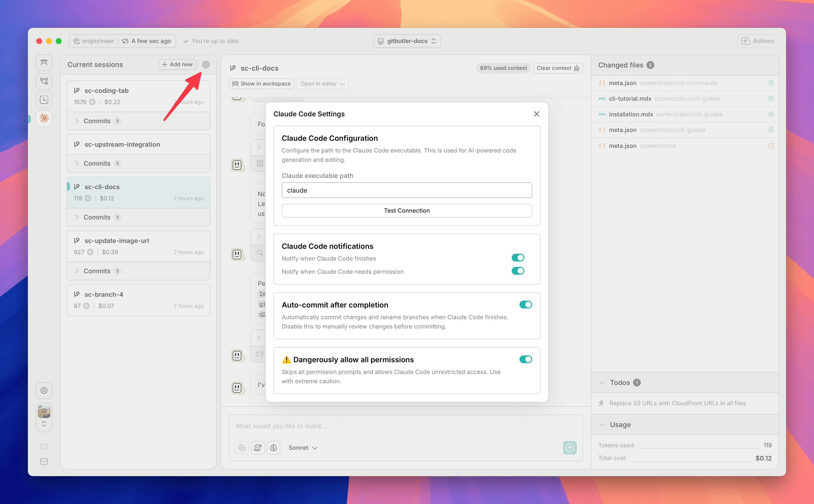814x504 pixels.
Task: Click Test Connection button
Action: [407, 210]
